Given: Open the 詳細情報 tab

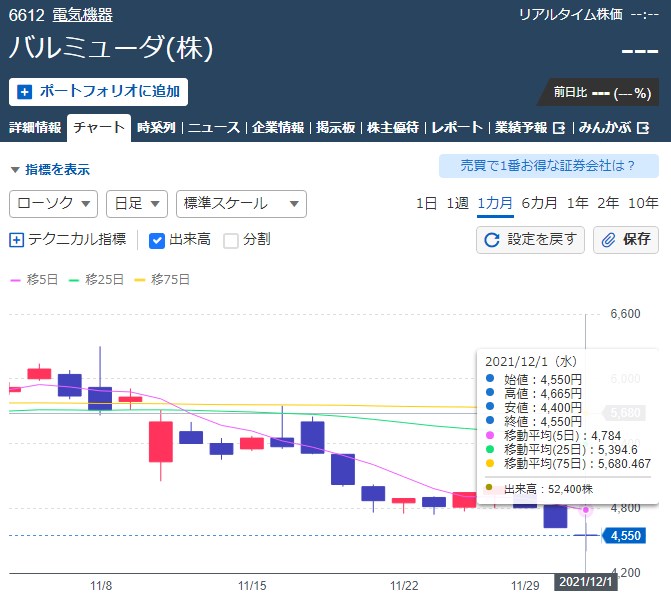Looking at the screenshot, I should click(x=35, y=128).
